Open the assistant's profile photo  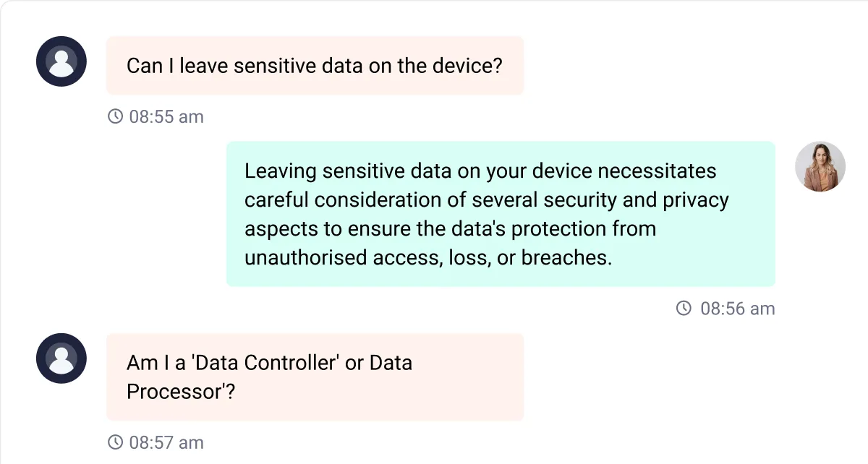pos(820,166)
